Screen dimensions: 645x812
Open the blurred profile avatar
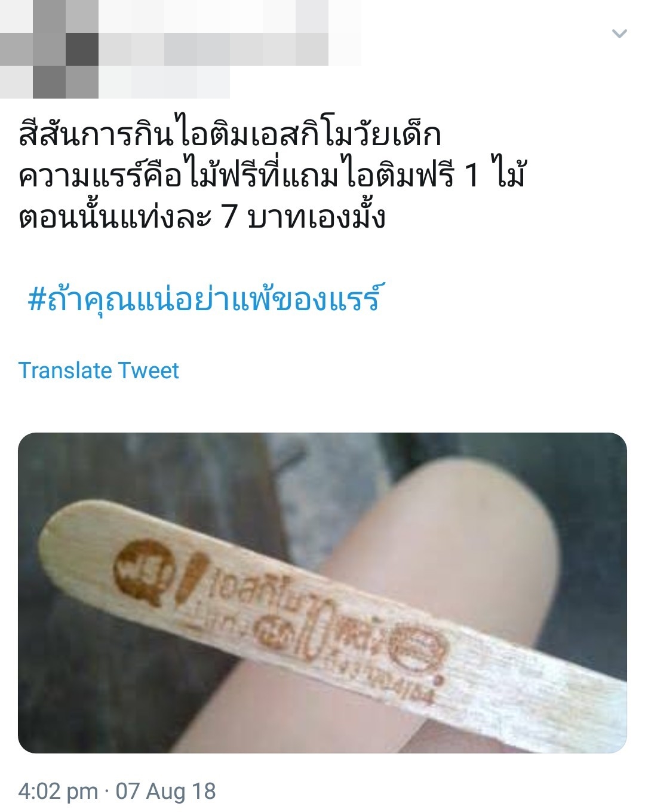pyautogui.click(x=49, y=49)
